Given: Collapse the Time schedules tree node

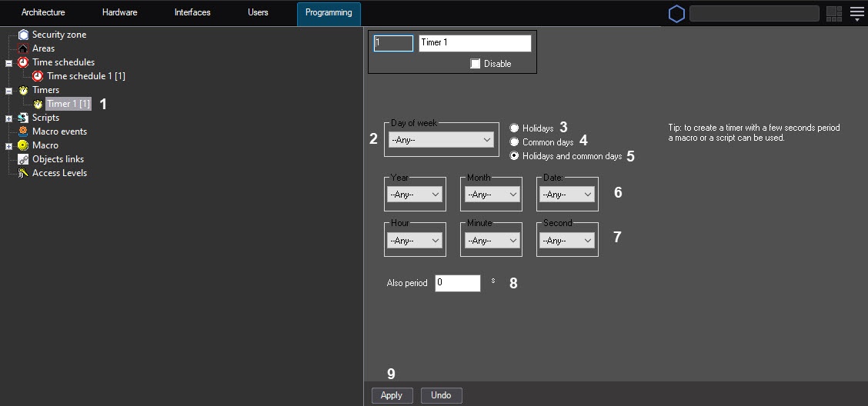Looking at the screenshot, I should (9, 63).
